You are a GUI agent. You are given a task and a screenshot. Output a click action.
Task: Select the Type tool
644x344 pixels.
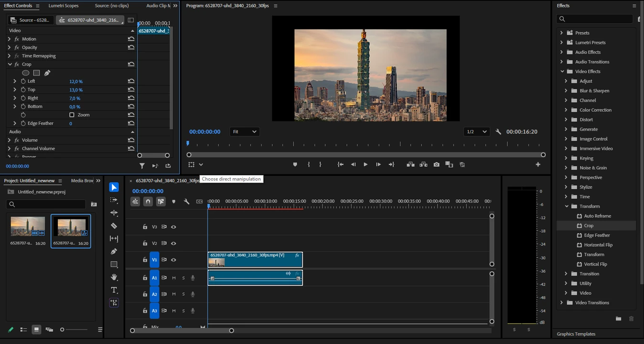(x=114, y=290)
